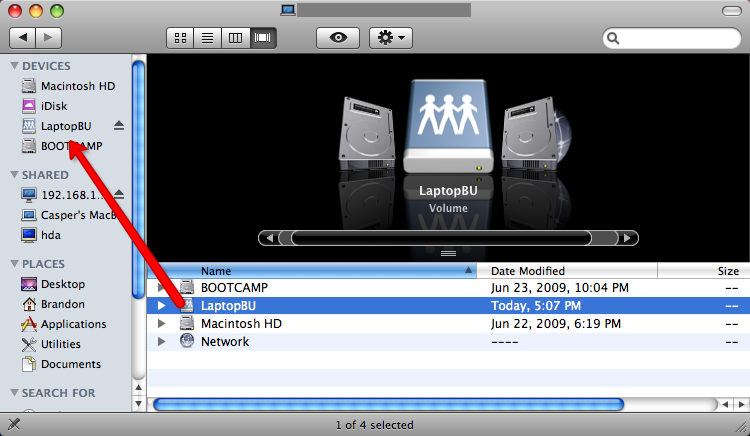Switch to column view
This screenshot has width=750, height=436.
[235, 38]
